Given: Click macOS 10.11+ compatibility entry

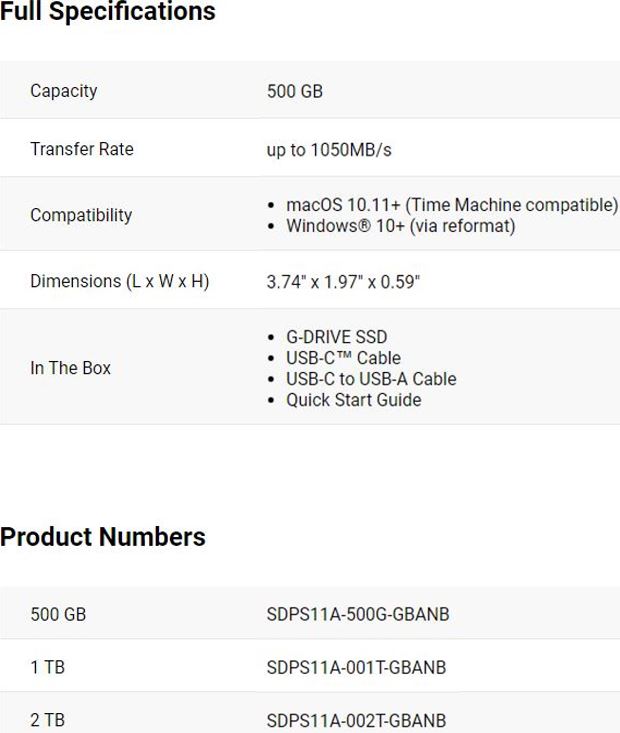Looking at the screenshot, I should (451, 205).
